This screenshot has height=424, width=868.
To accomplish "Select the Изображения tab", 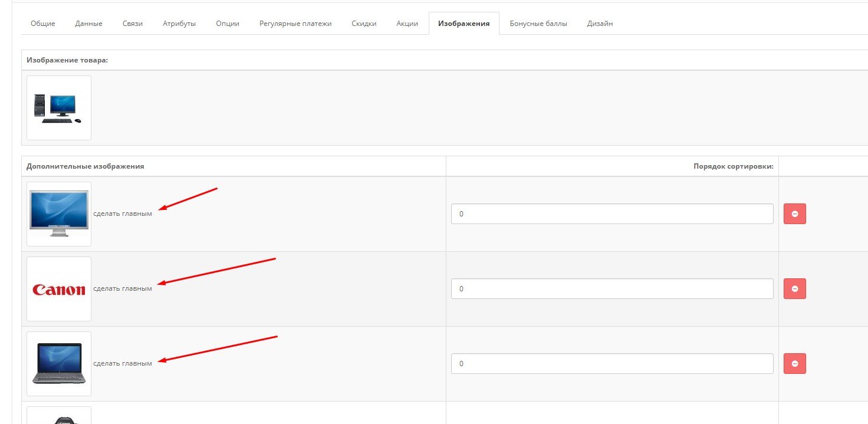I will 464,24.
